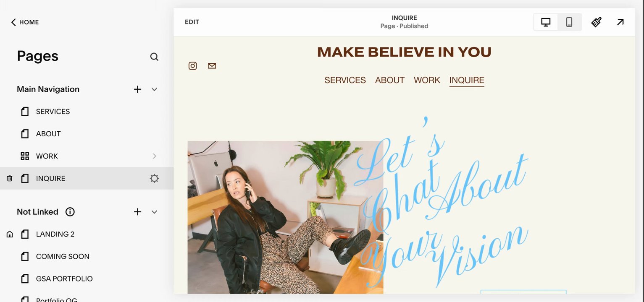Add a page to Main Navigation

[x=137, y=89]
